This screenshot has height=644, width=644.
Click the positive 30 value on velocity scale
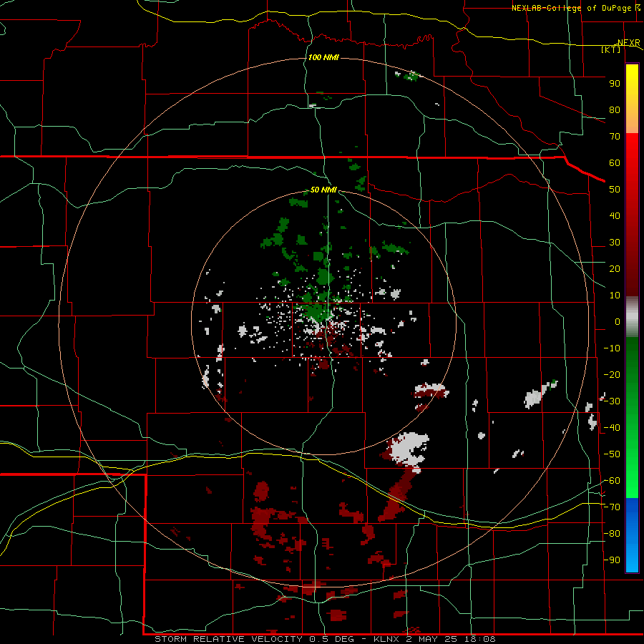coord(615,243)
